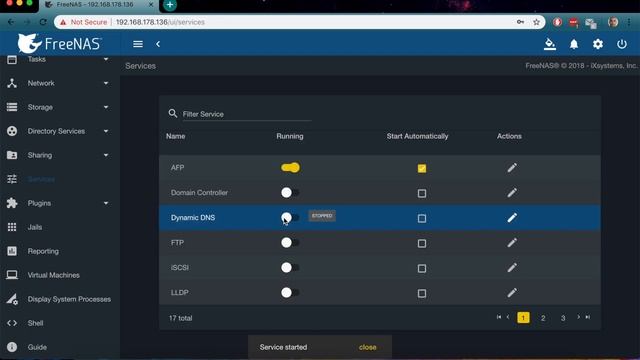Viewport: 640px width, 360px height.
Task: Click the saved password key icon
Action: (520, 22)
